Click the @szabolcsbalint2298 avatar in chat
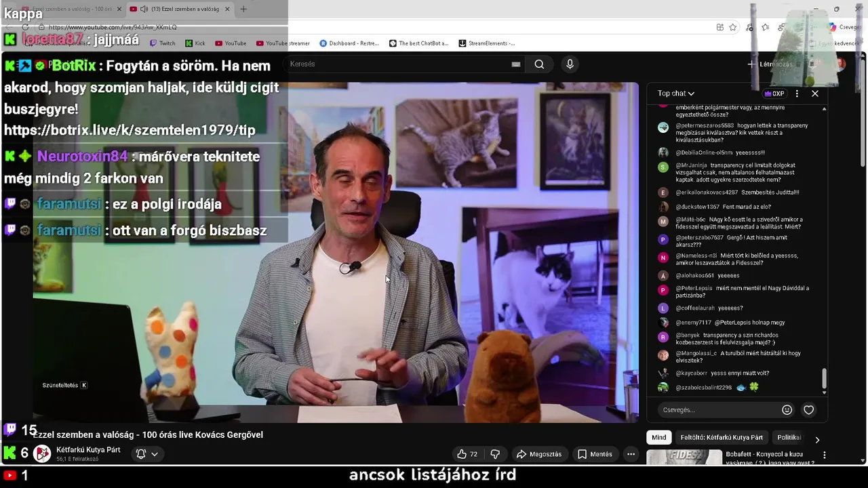Viewport: 868px width, 488px height. coord(663,388)
